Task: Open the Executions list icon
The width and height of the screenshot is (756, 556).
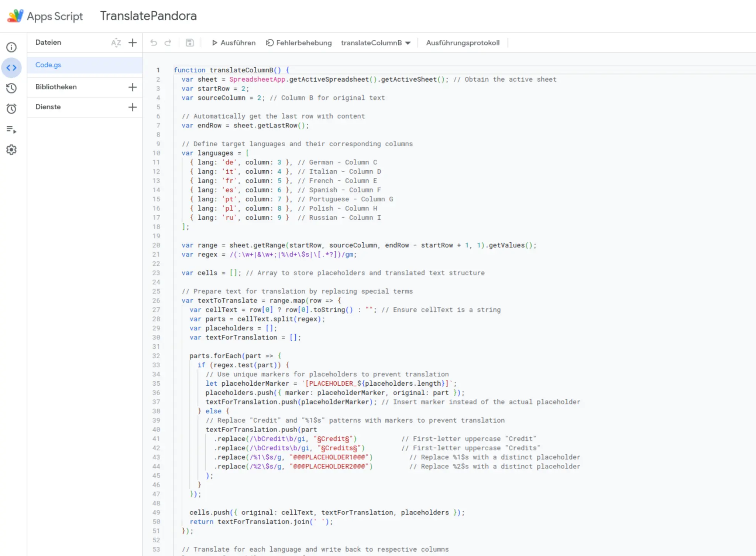Action: [x=11, y=129]
